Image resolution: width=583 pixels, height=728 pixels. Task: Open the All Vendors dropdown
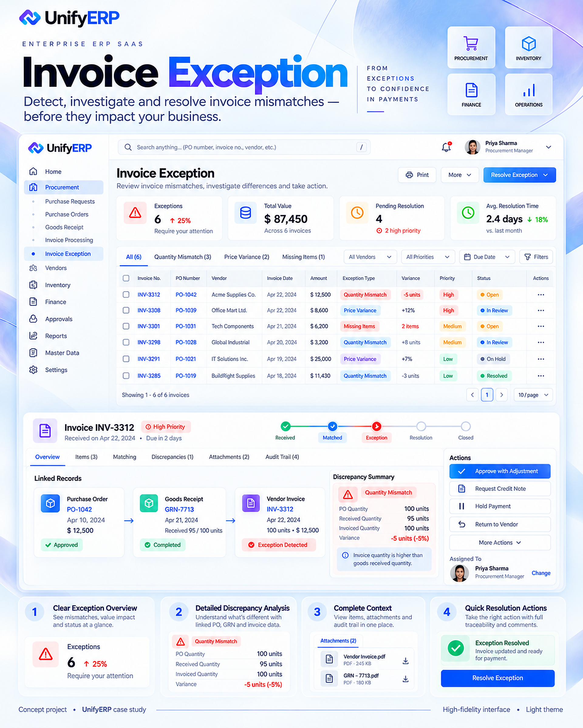click(370, 257)
